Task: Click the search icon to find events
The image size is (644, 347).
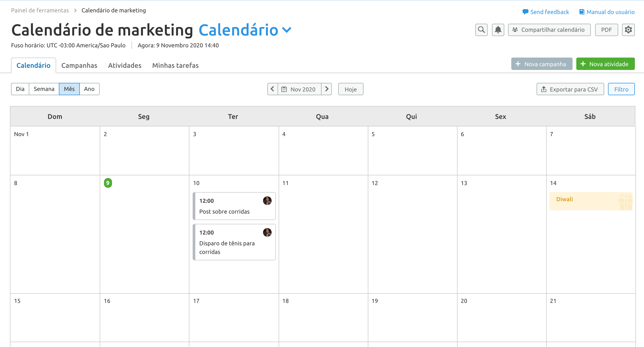Action: (x=481, y=30)
